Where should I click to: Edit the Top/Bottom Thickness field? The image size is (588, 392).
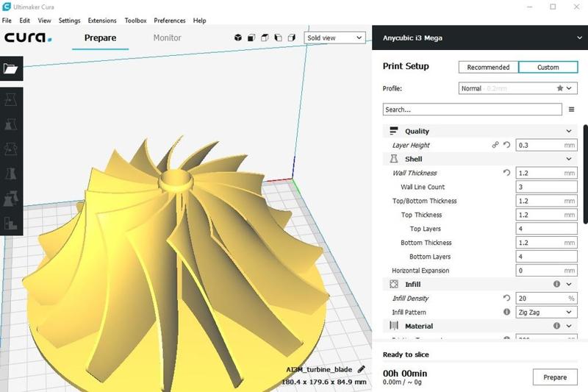tap(546, 201)
